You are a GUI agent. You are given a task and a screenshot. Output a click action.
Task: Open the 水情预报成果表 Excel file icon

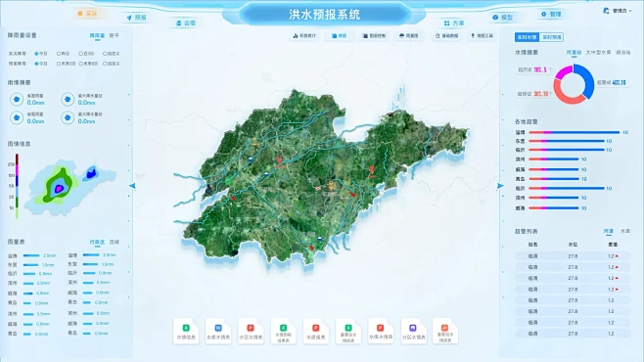pos(284,332)
